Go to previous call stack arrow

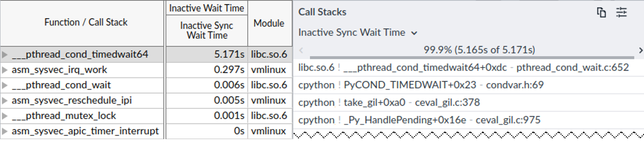tap(301, 50)
